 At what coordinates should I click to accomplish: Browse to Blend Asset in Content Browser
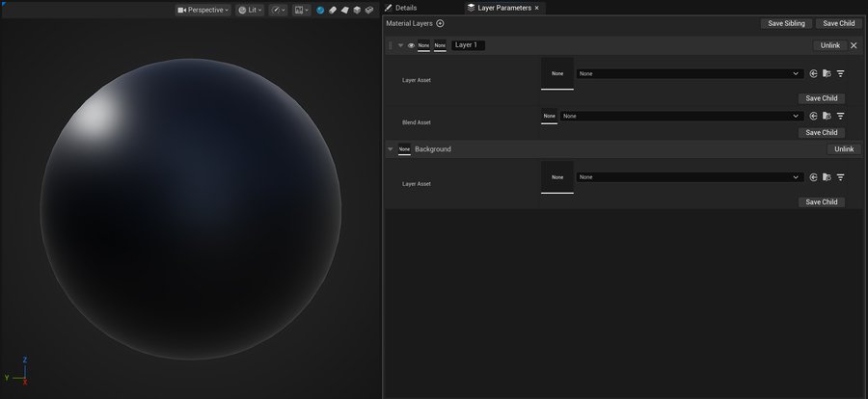[x=827, y=116]
